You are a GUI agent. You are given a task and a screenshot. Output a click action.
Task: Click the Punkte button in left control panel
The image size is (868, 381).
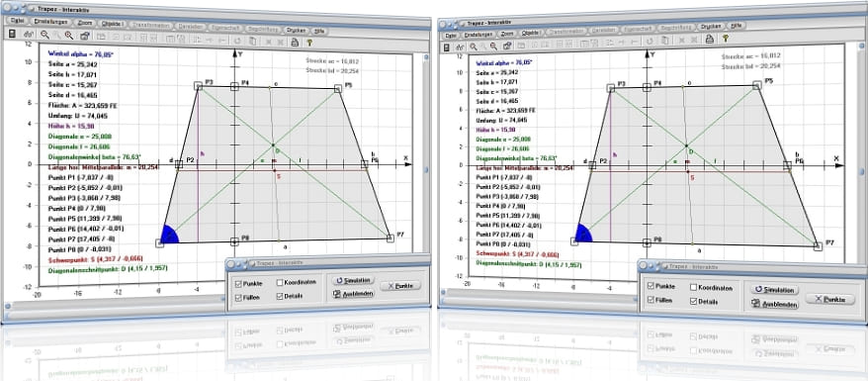400,286
